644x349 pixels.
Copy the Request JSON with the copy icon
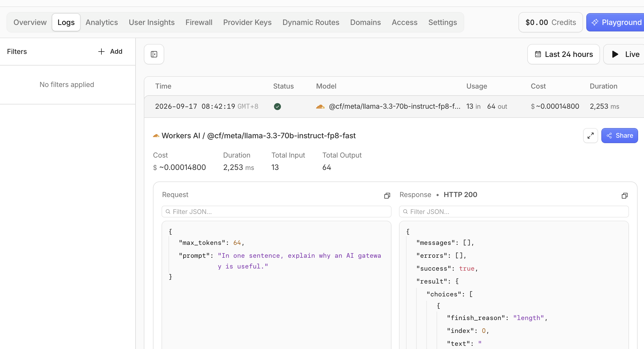(387, 196)
